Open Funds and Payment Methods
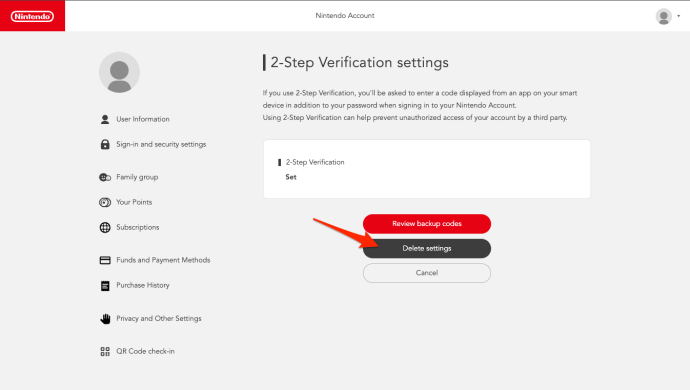690x390 pixels. click(x=163, y=260)
